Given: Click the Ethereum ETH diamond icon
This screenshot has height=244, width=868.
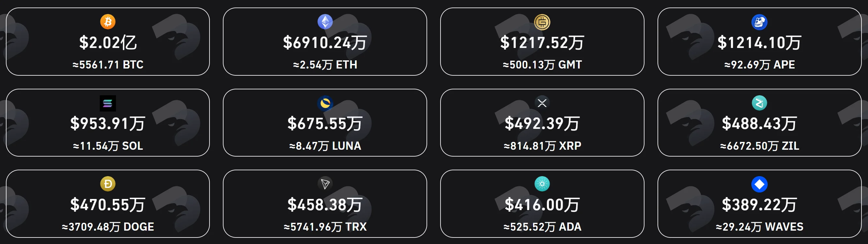Looking at the screenshot, I should [x=325, y=22].
